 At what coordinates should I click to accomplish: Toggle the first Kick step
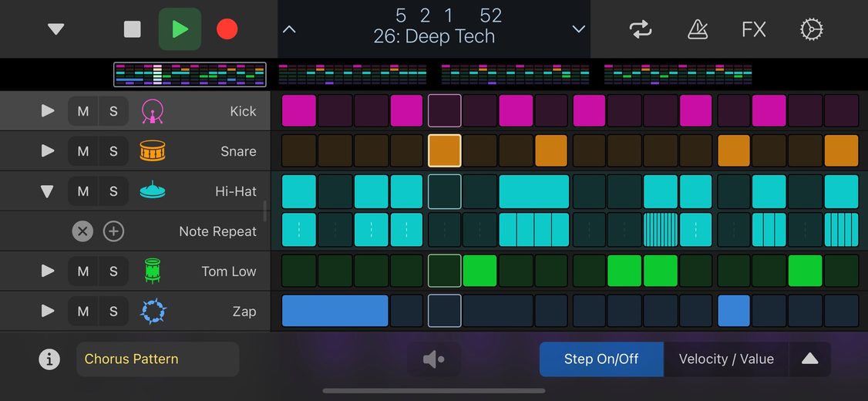tap(299, 111)
